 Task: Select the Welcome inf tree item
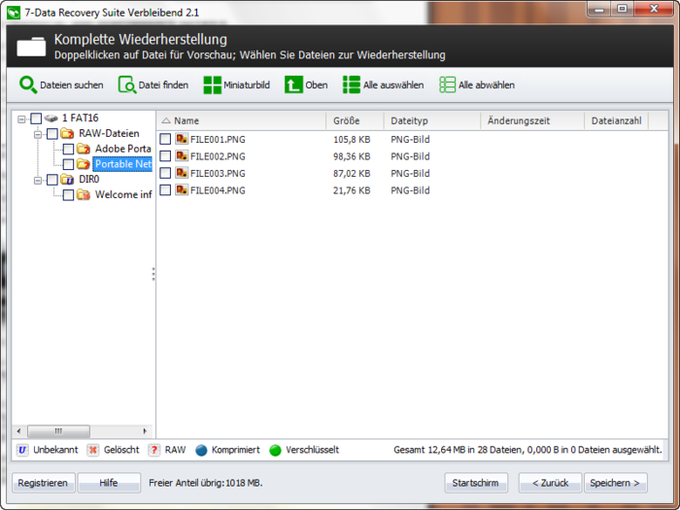[x=124, y=194]
